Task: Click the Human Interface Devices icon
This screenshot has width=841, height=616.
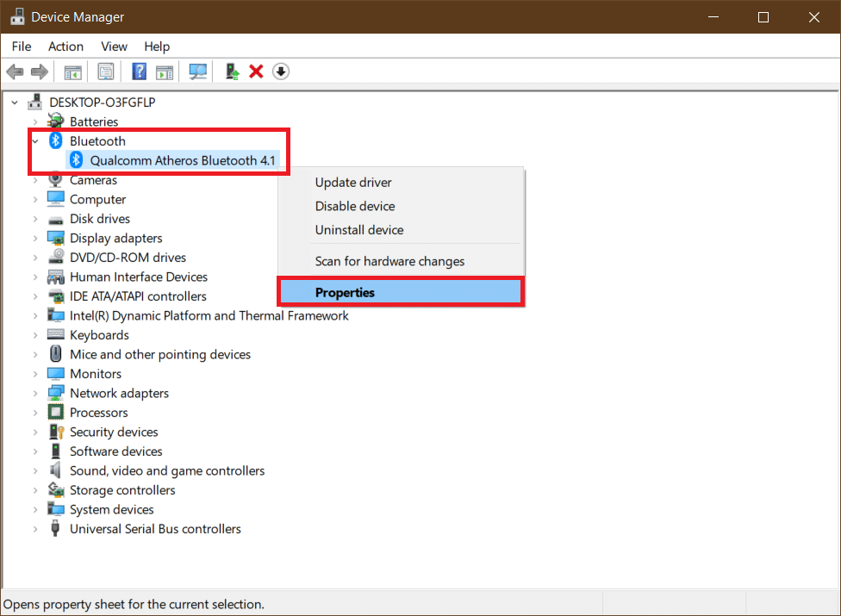Action: [56, 277]
